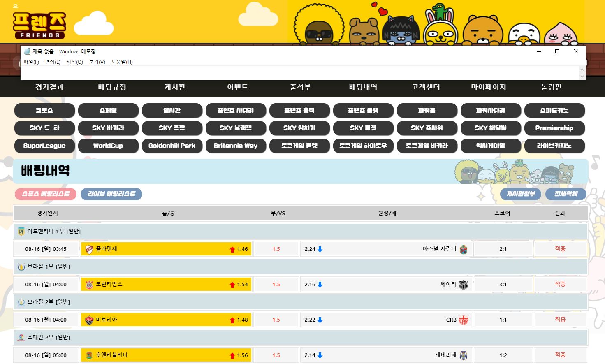Click the Argentina 1st division league icon
This screenshot has width=605, height=364.
click(x=21, y=232)
